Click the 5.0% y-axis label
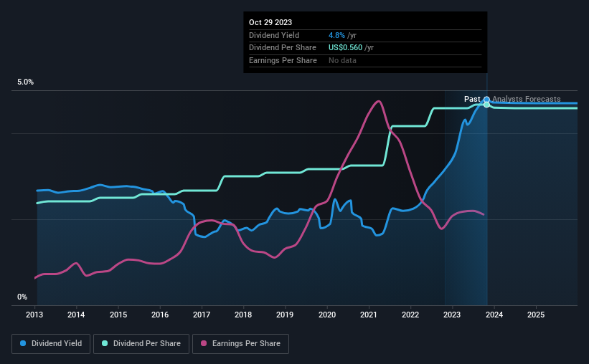This screenshot has width=589, height=364. point(25,82)
